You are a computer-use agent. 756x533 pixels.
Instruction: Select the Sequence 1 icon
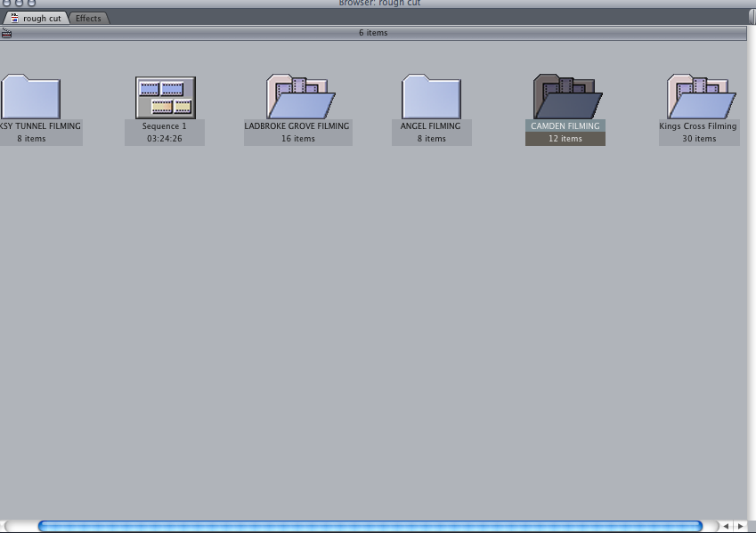coord(166,97)
